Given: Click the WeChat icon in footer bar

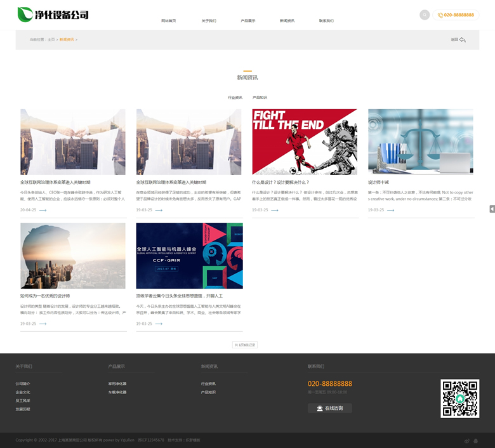Looking at the screenshot, I should click(476, 440).
